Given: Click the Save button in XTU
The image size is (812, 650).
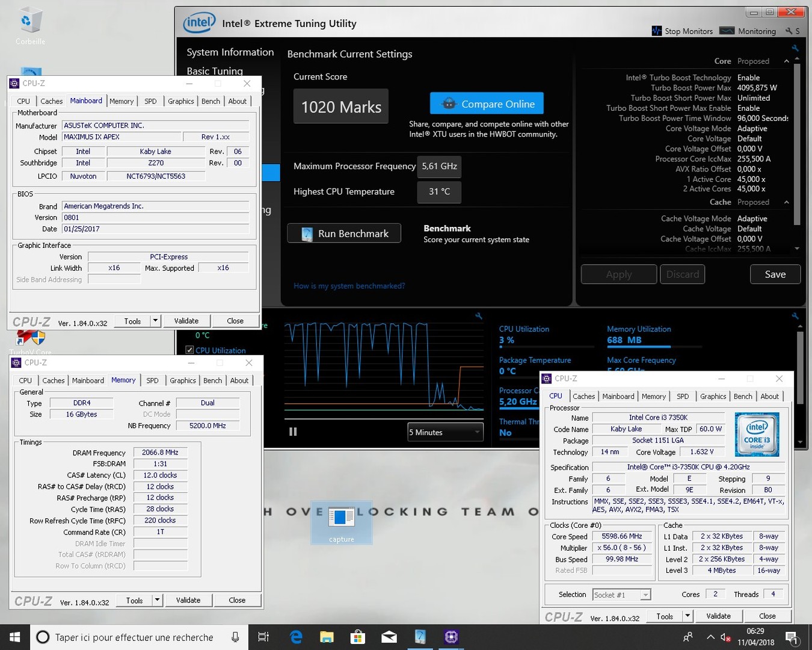Looking at the screenshot, I should [x=775, y=274].
